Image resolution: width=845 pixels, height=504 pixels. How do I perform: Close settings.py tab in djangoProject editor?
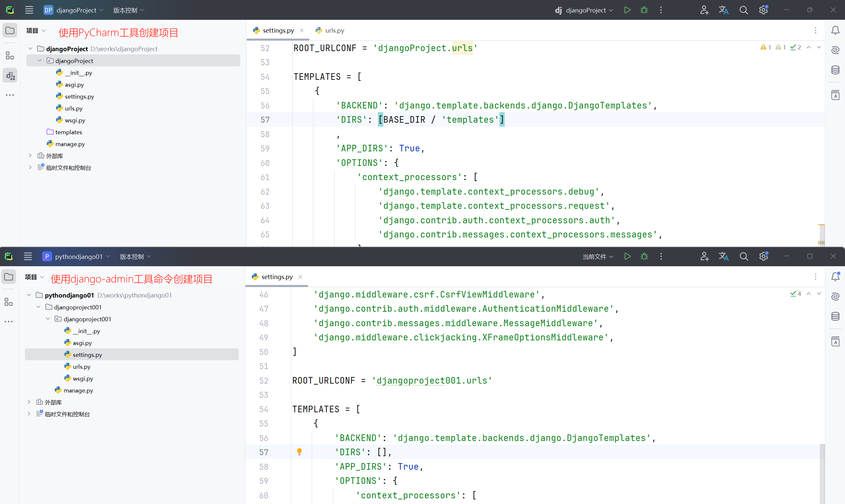click(302, 30)
